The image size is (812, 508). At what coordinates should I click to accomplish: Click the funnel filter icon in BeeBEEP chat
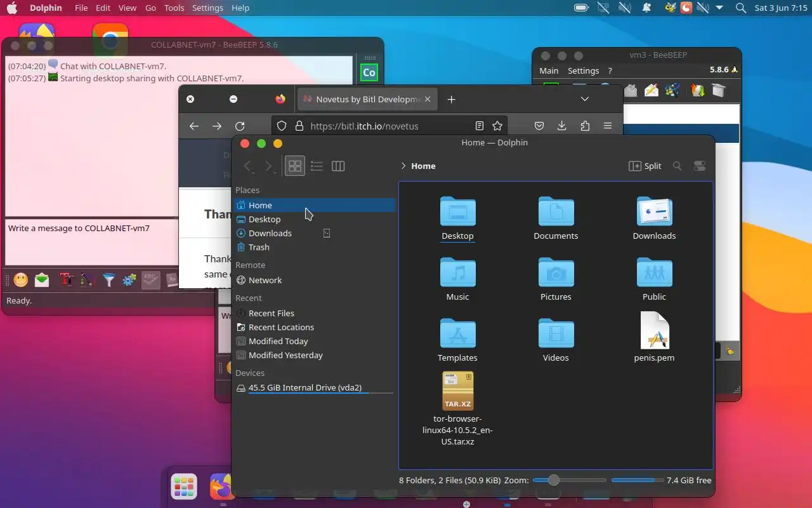click(x=109, y=279)
